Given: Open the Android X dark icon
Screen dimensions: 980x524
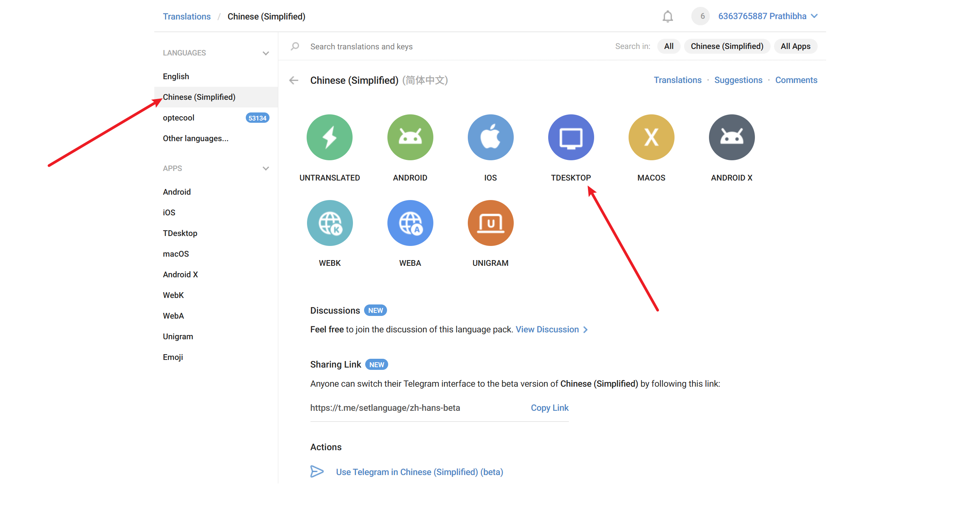Looking at the screenshot, I should click(732, 137).
